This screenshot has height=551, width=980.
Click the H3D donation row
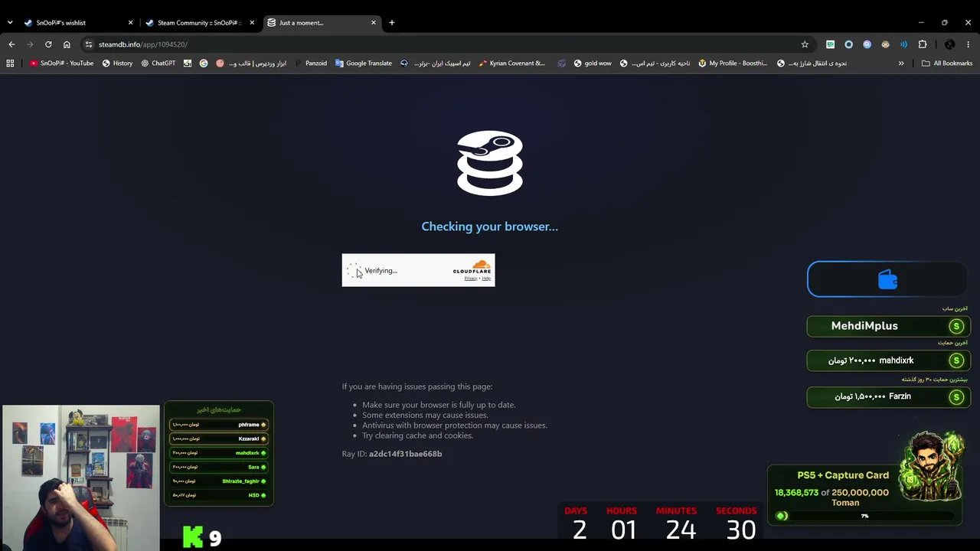[219, 495]
